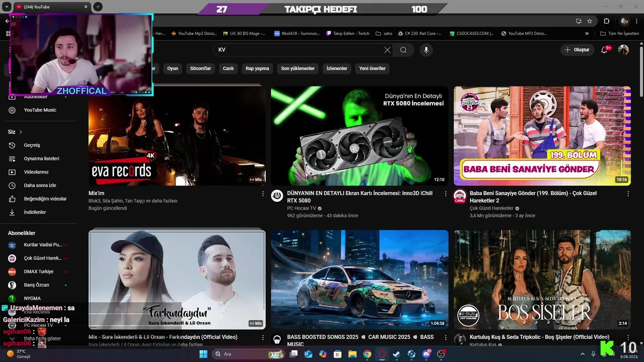
Task: Open Baba Beni Sanayiye Gönder thumbnail
Action: pos(542,136)
